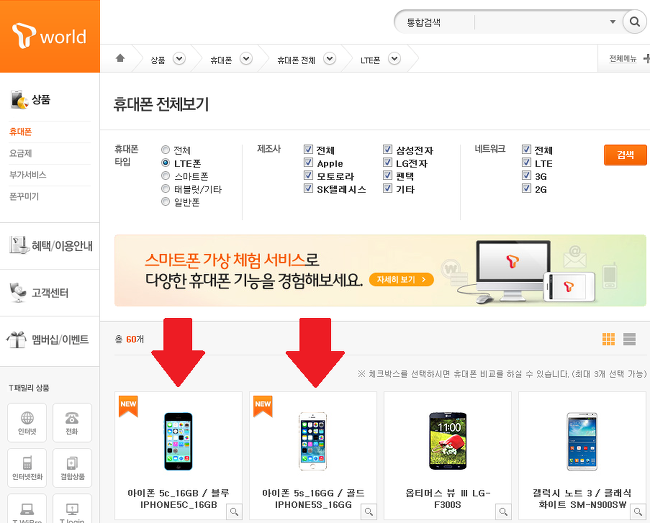Click Galaxy Note 3 phone thumbnail
This screenshot has width=650, height=523.
[582, 441]
